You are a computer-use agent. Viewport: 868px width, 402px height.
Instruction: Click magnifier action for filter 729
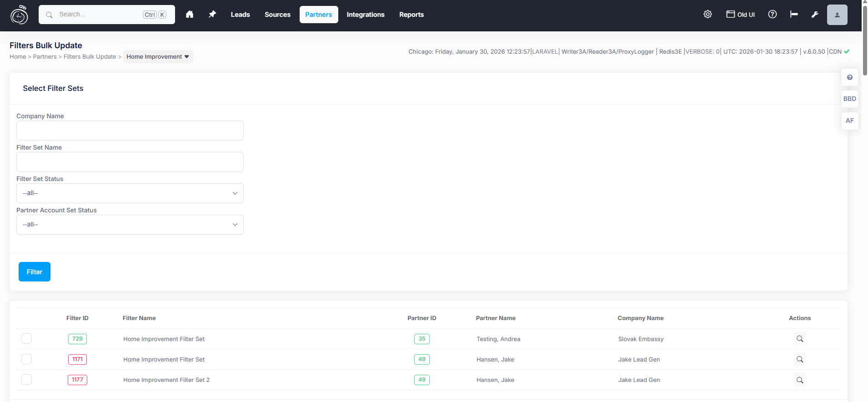pos(800,339)
